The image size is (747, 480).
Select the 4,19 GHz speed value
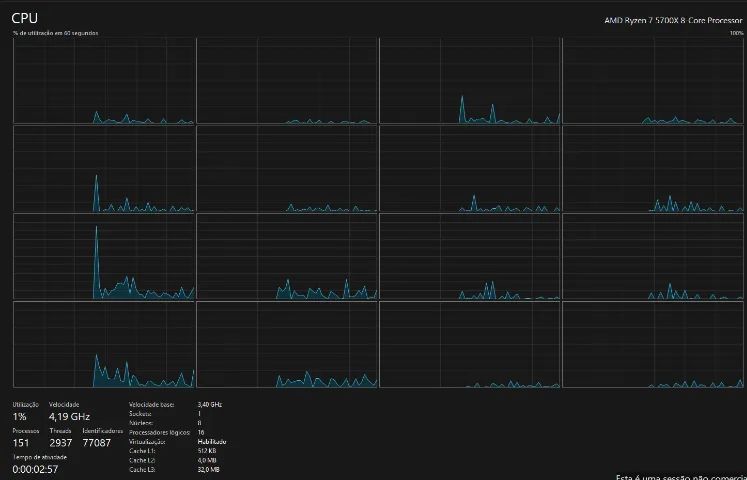[69, 417]
